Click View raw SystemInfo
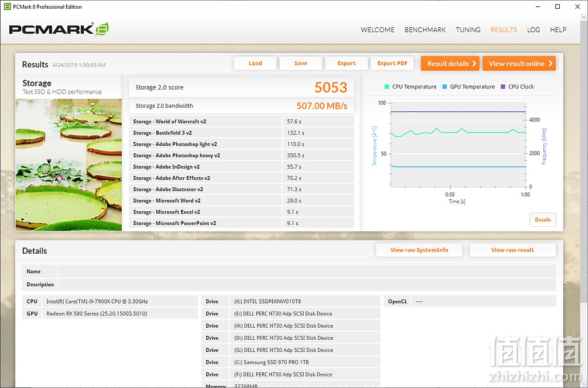588x388 pixels. pyautogui.click(x=419, y=250)
